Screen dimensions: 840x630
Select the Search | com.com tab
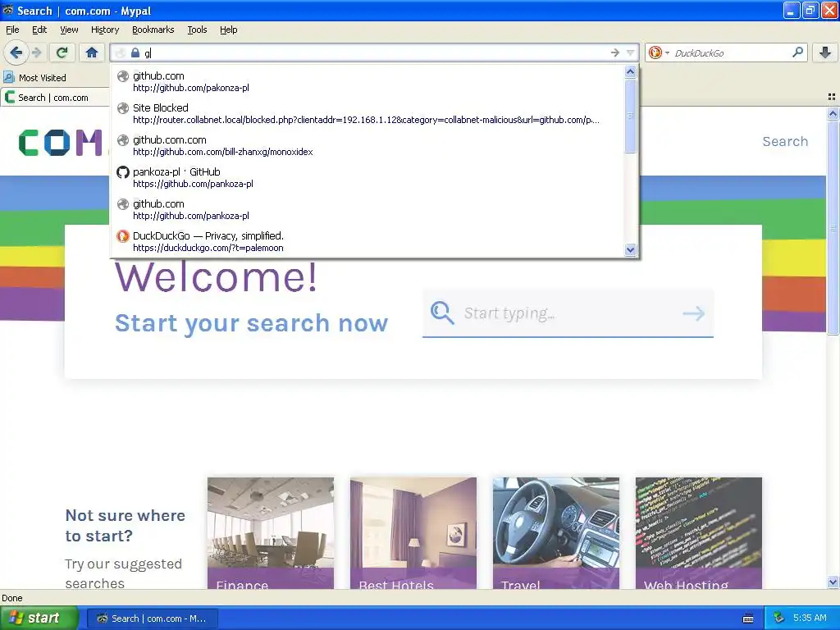(x=53, y=98)
